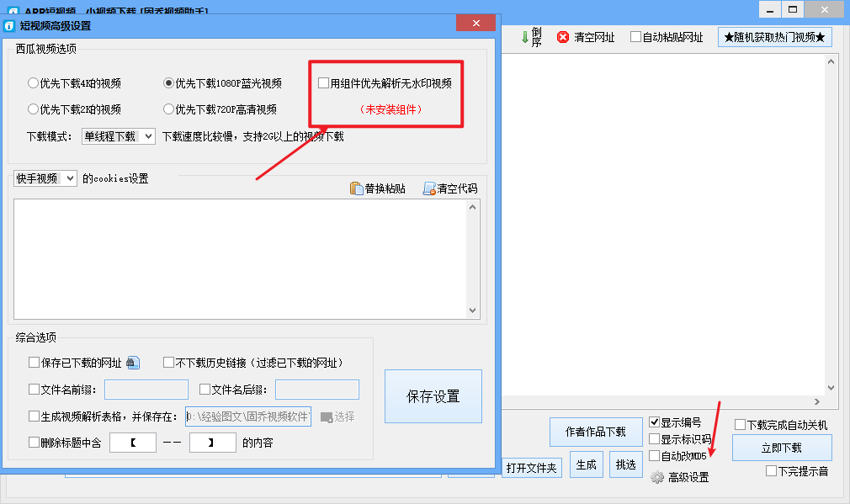The width and height of the screenshot is (850, 504).
Task: Enable filename prefix checkbox
Action: 35,389
